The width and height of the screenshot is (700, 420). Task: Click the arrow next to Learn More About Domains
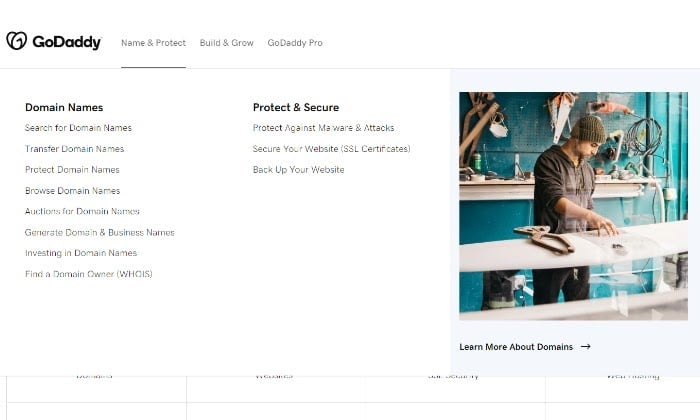pyautogui.click(x=585, y=347)
